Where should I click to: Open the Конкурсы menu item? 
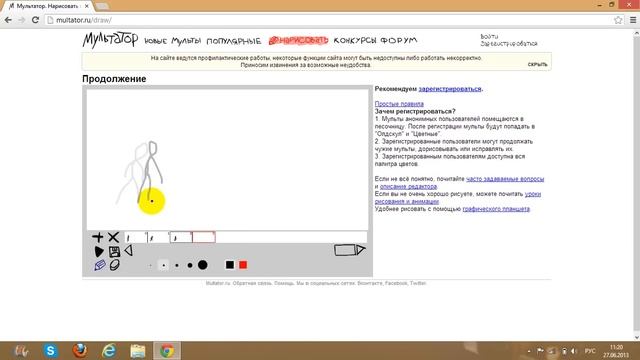355,40
